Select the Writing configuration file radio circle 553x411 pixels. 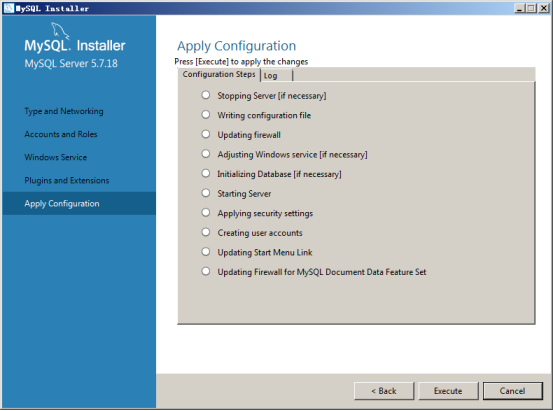pyautogui.click(x=206, y=115)
